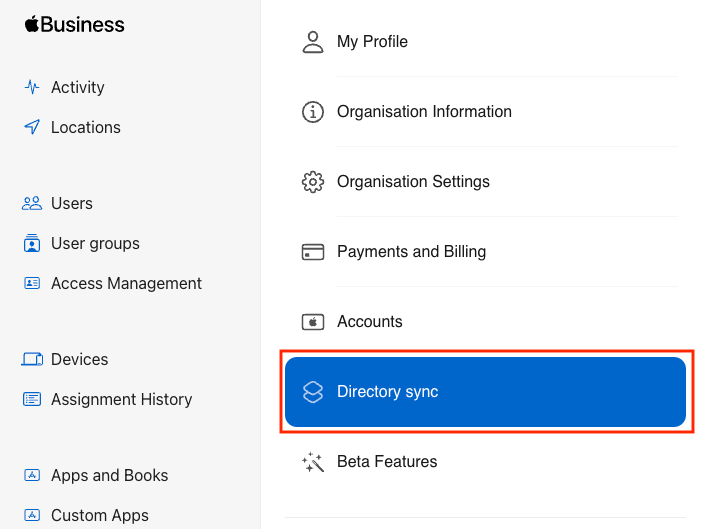The height and width of the screenshot is (529, 703).
Task: Click the Devices laptop icon
Action: pos(32,359)
